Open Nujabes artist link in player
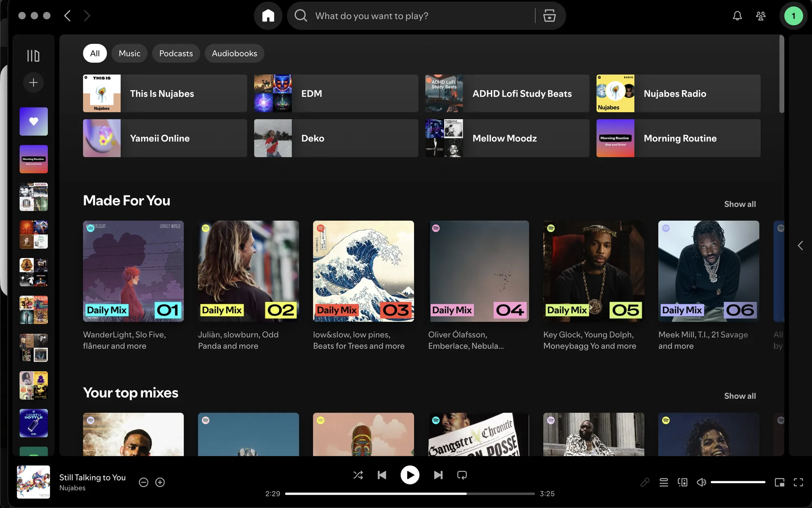The width and height of the screenshot is (812, 508). coord(72,488)
